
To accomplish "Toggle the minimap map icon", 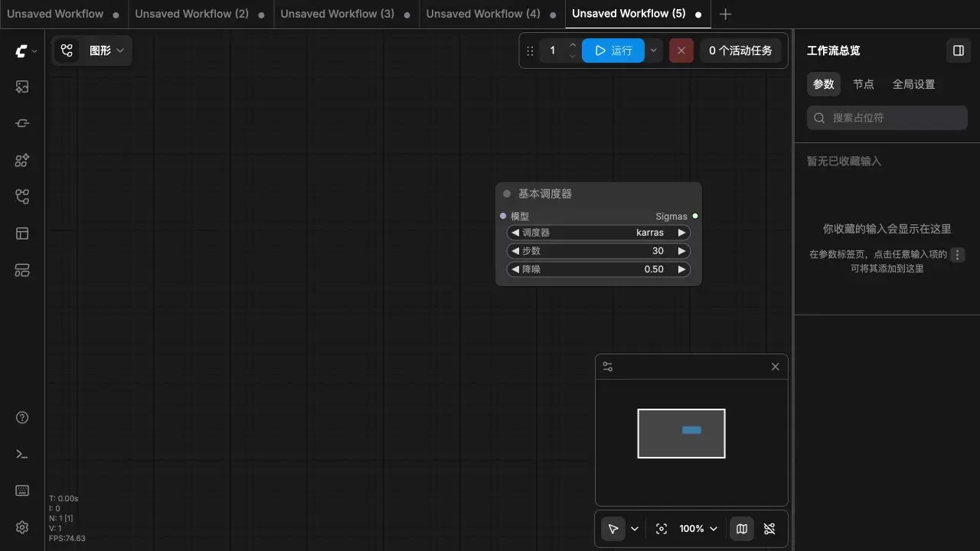I will (742, 529).
